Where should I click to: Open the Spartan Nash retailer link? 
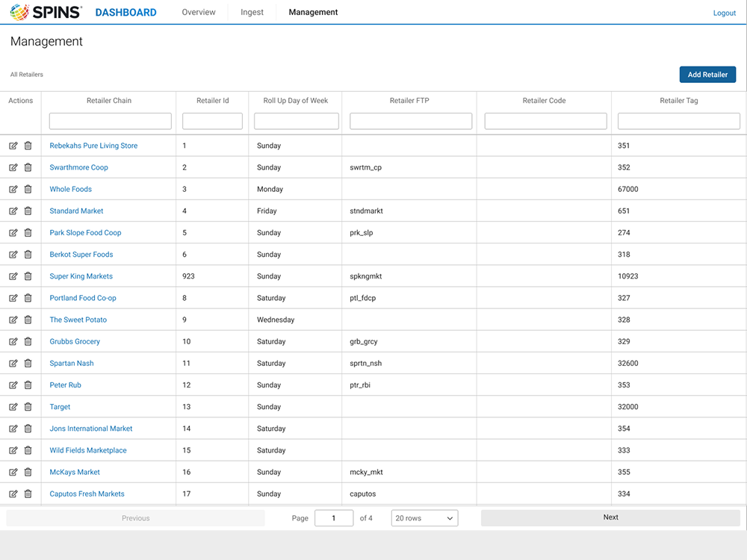click(x=72, y=364)
